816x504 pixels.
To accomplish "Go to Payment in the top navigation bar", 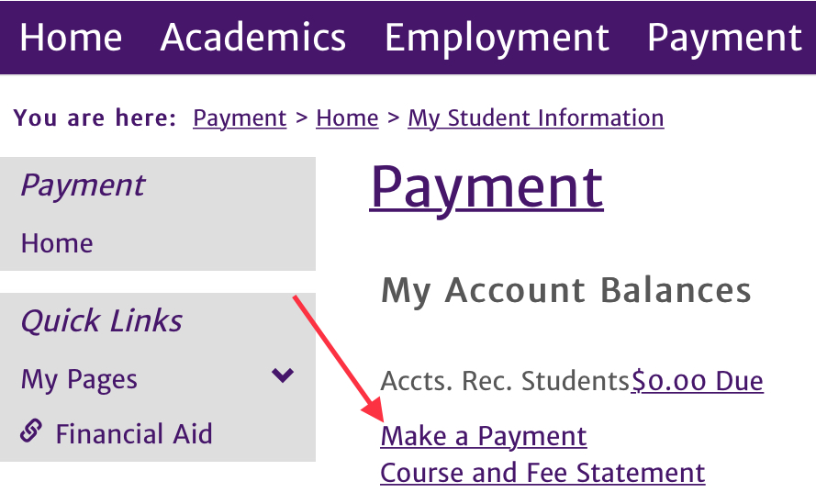I will point(724,38).
